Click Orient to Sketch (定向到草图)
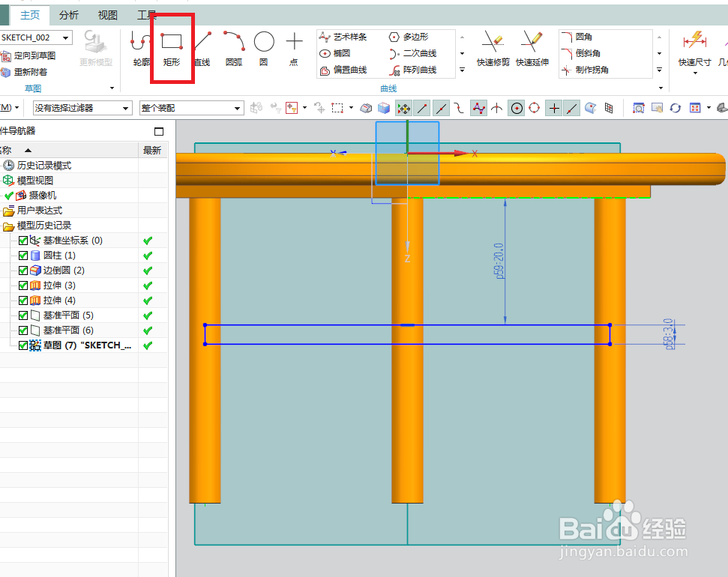Image resolution: width=728 pixels, height=577 pixels. (x=28, y=55)
